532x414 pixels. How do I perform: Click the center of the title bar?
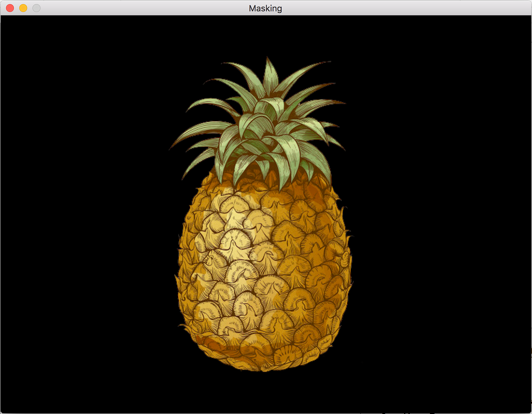click(x=266, y=8)
